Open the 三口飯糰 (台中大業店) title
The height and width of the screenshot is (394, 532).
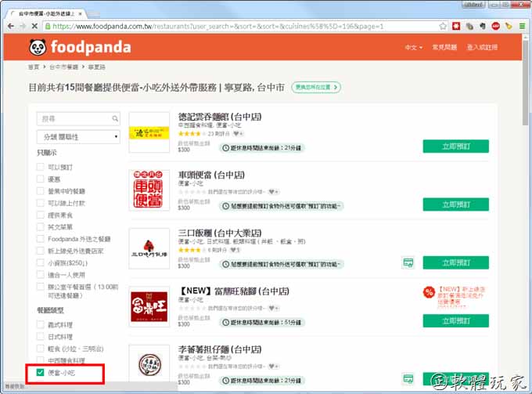220,233
